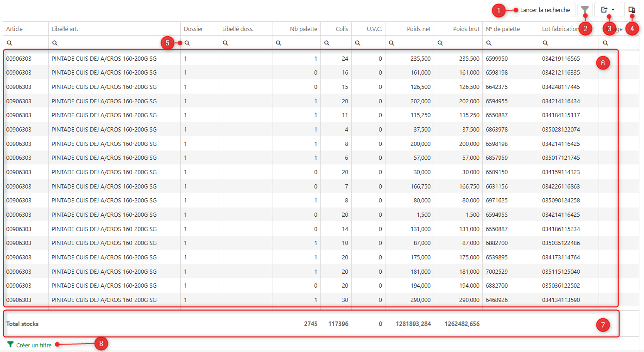Click the N° de palette search icon
The width and height of the screenshot is (644, 352).
489,43
